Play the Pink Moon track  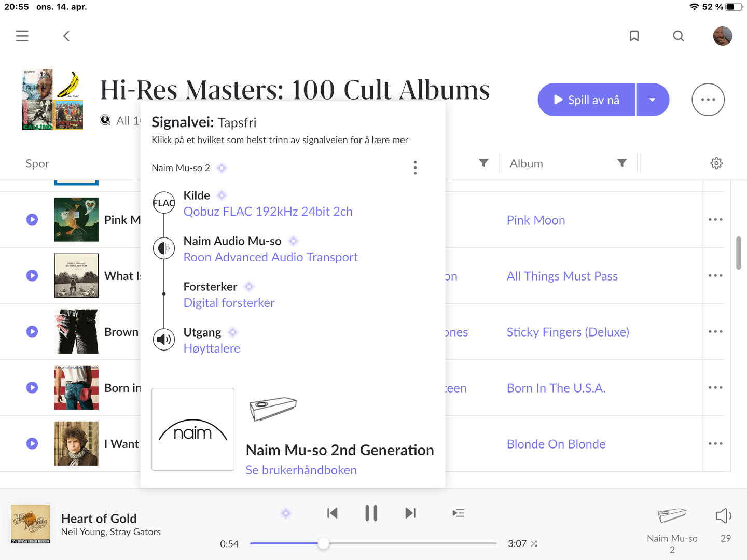[32, 219]
